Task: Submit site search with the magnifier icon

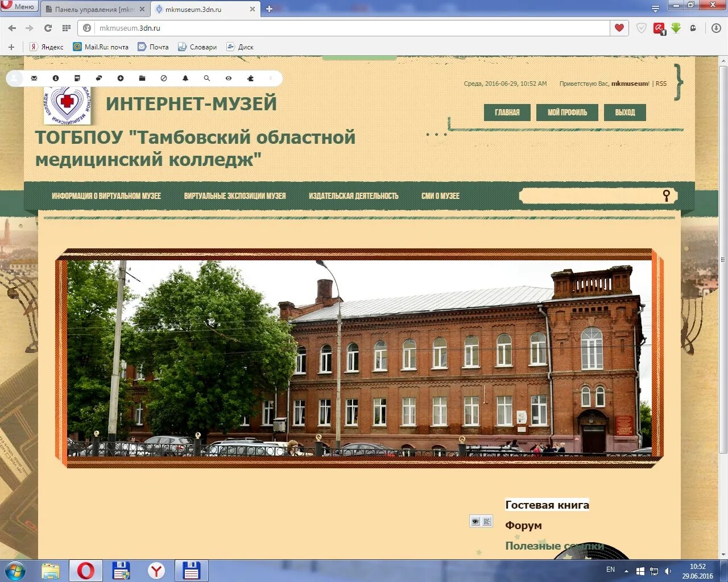Action: point(667,196)
